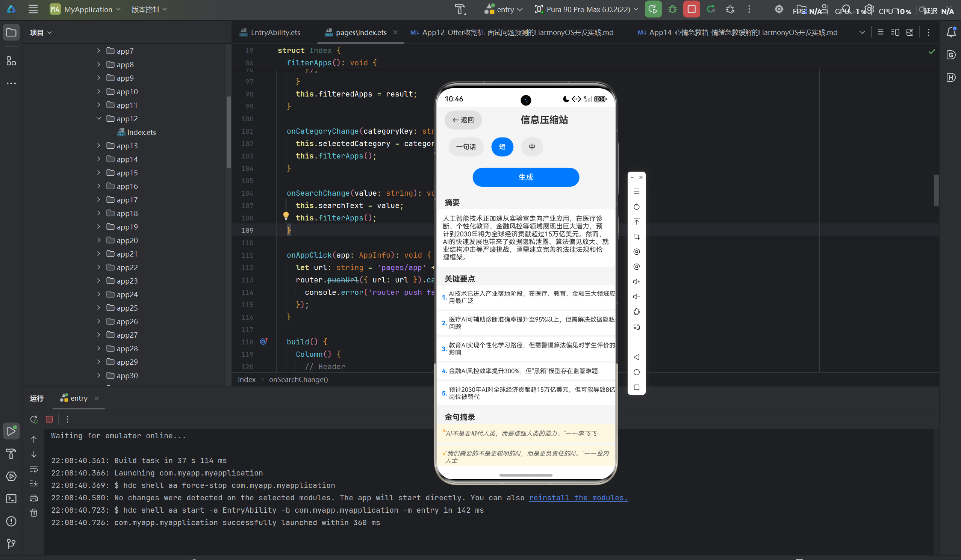This screenshot has width=961, height=560.
Task: Decrease emulator volume
Action: 637,297
